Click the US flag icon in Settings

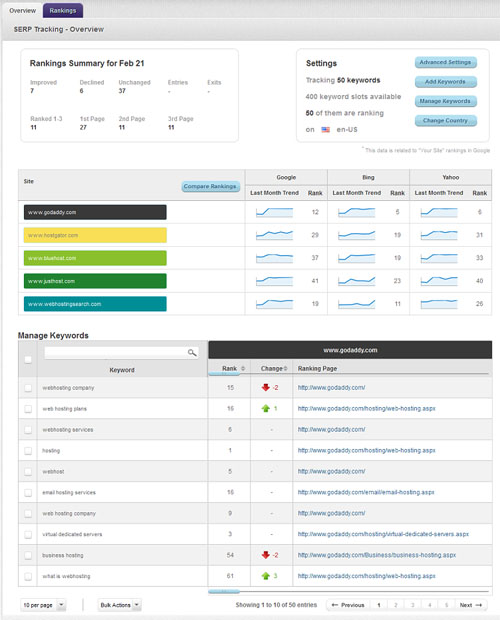[325, 130]
